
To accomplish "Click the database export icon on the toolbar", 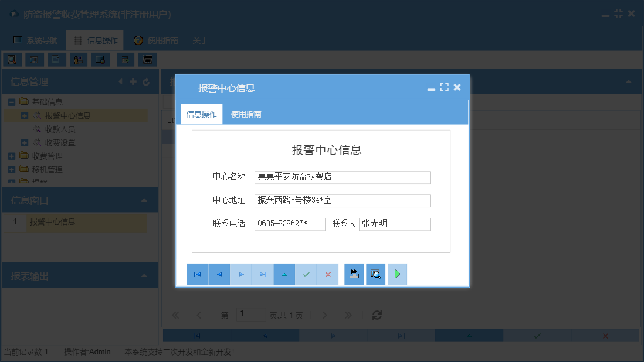I will (125, 59).
